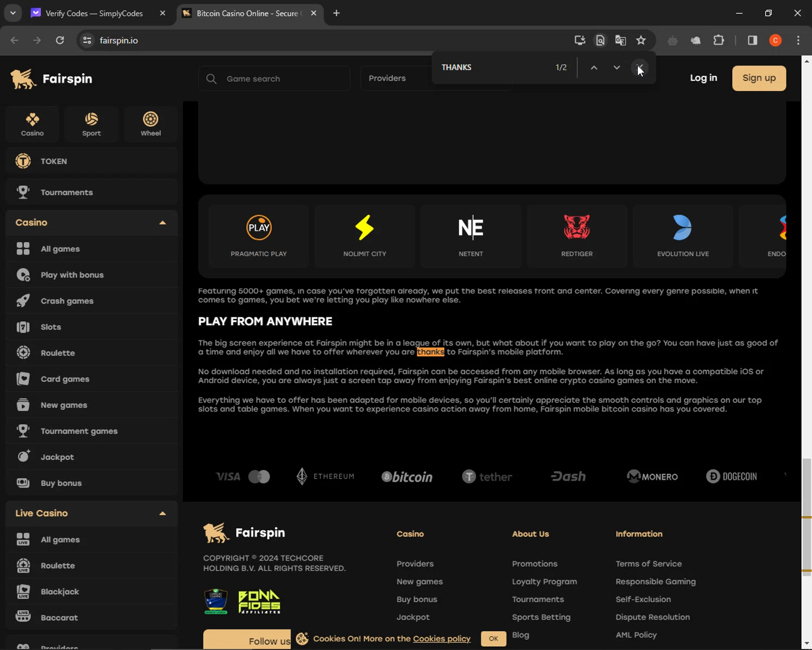Open footer Buy bonus link
The width and height of the screenshot is (812, 650).
tap(417, 600)
